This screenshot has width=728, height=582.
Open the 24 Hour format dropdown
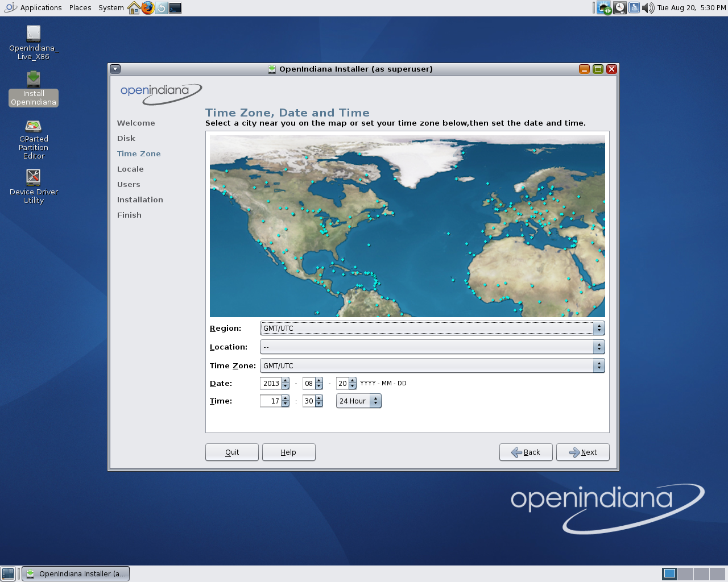pos(358,401)
